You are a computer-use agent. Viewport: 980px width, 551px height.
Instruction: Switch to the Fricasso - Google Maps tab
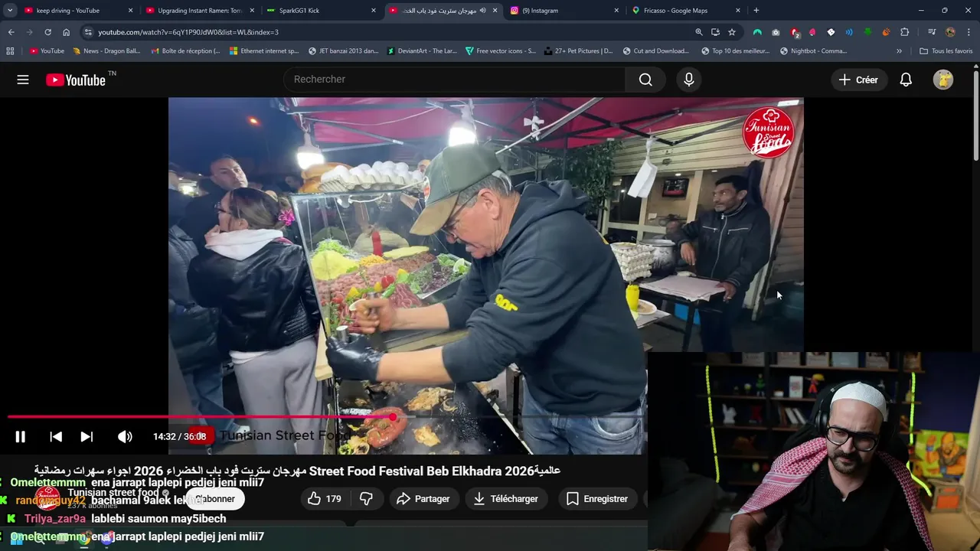686,11
